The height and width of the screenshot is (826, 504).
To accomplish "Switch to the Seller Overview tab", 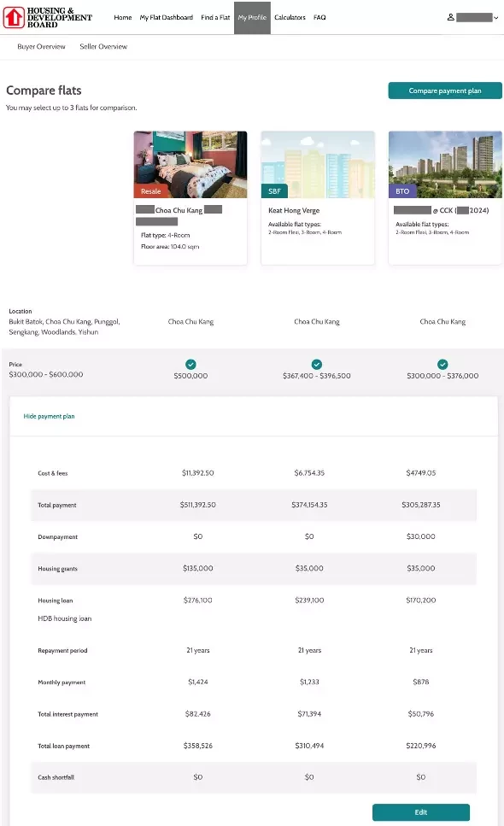I will (103, 46).
